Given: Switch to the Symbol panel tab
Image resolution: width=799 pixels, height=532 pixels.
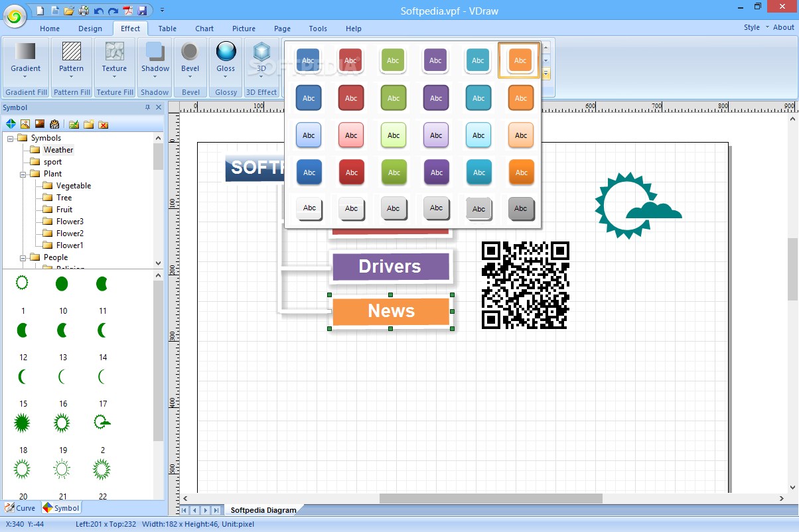Looking at the screenshot, I should click(x=61, y=508).
